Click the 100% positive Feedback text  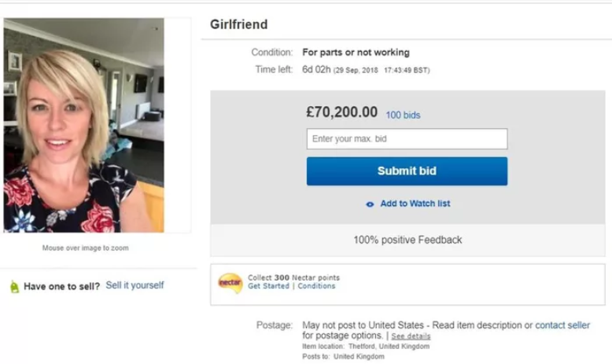tap(407, 240)
